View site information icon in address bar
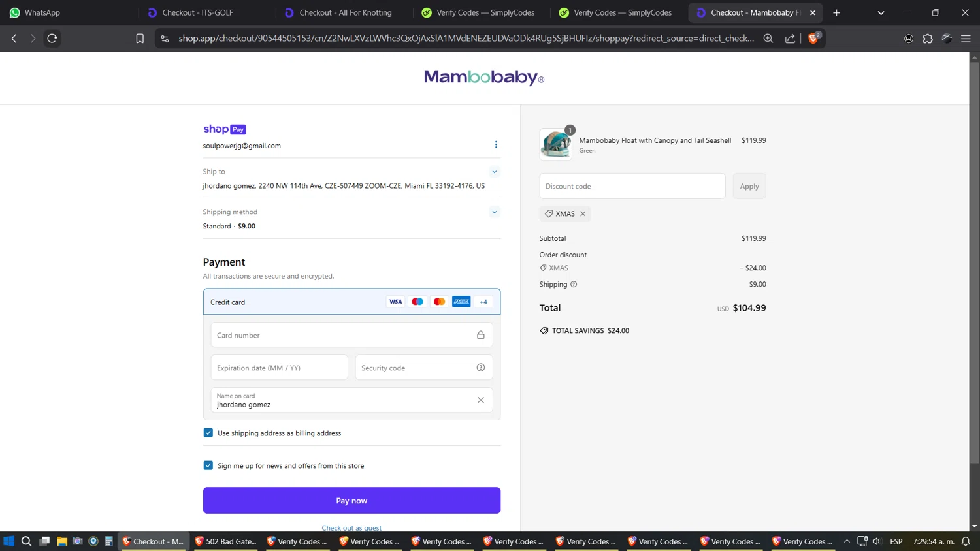The width and height of the screenshot is (980, 551). 165,39
